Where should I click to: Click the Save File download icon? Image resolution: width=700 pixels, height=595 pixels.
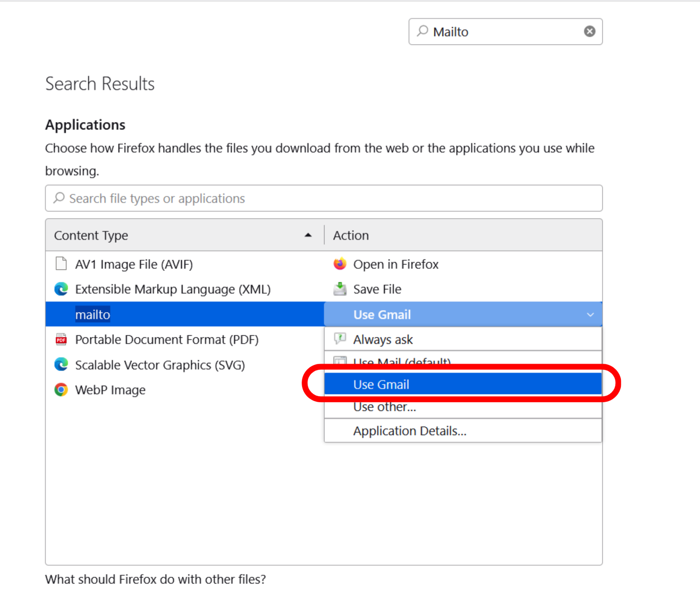[x=339, y=289]
